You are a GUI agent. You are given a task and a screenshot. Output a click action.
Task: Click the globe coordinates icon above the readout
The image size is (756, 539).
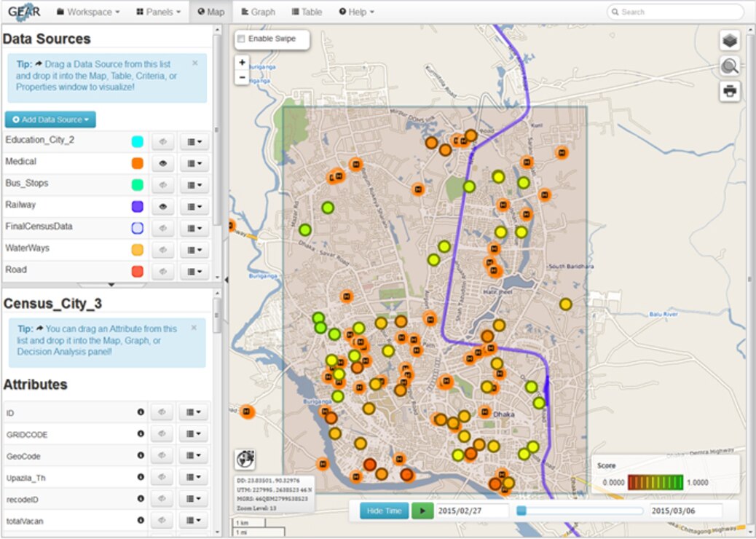click(x=245, y=459)
